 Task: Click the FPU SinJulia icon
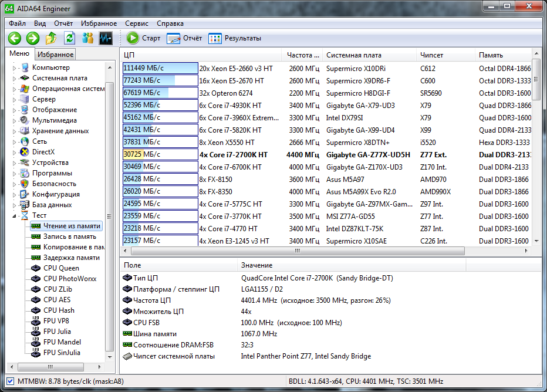coord(36,352)
